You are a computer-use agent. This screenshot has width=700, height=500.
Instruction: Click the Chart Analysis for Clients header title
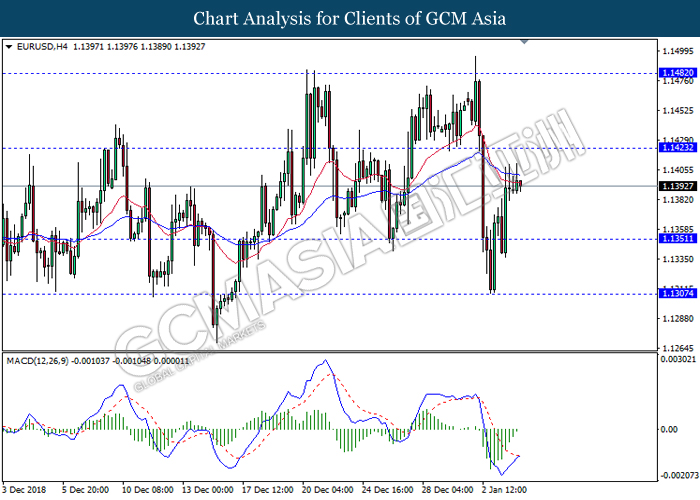(x=350, y=19)
